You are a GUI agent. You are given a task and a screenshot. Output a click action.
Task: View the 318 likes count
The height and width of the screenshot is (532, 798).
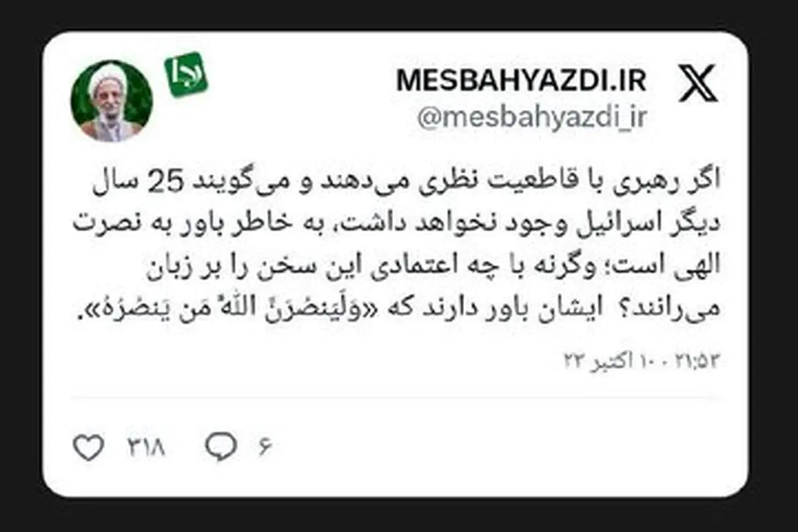142,448
